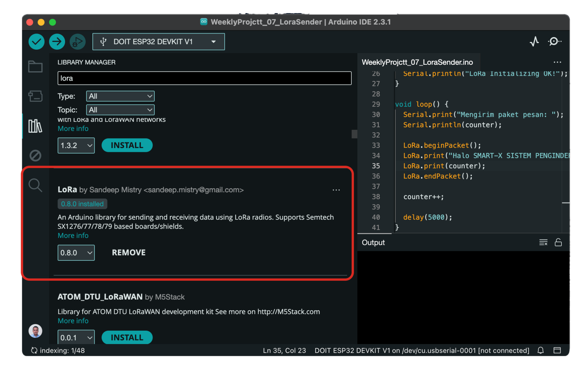The height and width of the screenshot is (372, 588).
Task: Open the 1.3.2 version dropdown
Action: (76, 146)
